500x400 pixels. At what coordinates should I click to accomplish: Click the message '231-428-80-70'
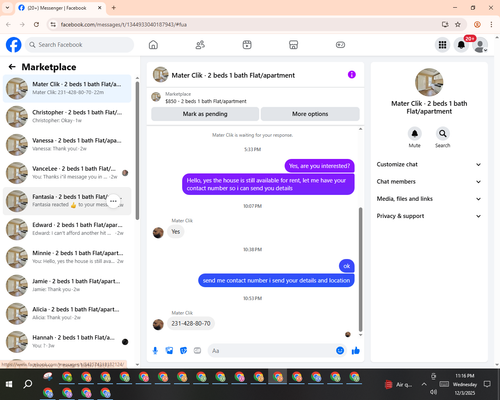tap(191, 323)
